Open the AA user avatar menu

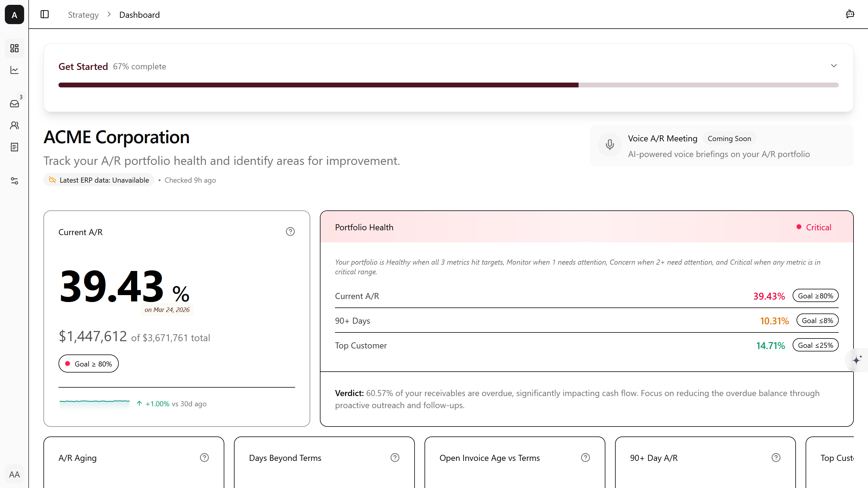tap(14, 474)
